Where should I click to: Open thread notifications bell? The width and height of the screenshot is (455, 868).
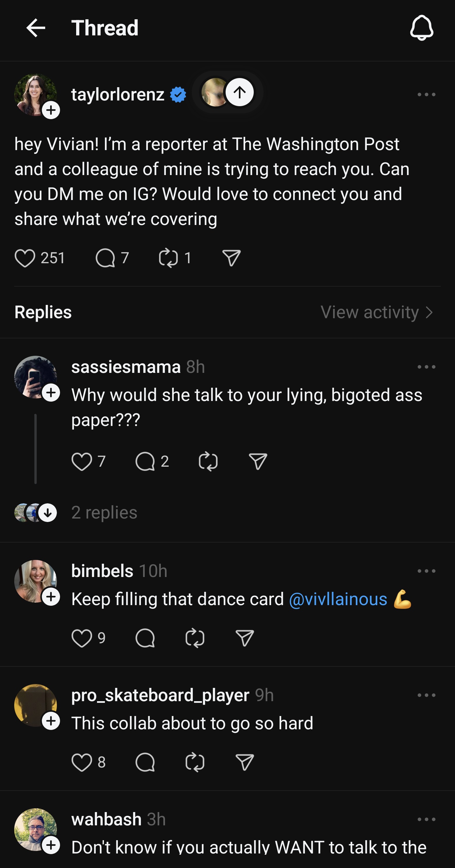tap(422, 27)
